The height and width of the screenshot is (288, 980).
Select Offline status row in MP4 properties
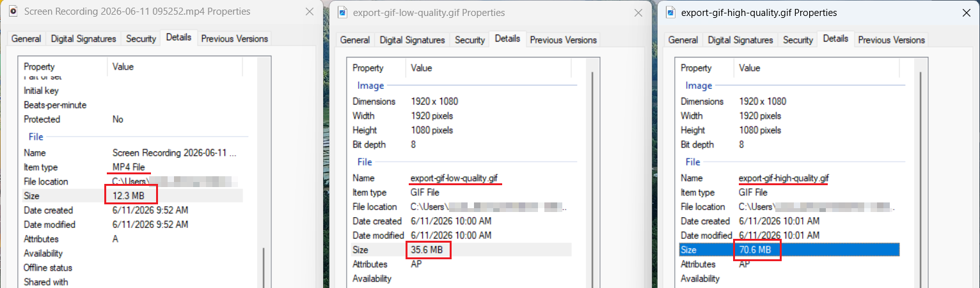pos(132,268)
